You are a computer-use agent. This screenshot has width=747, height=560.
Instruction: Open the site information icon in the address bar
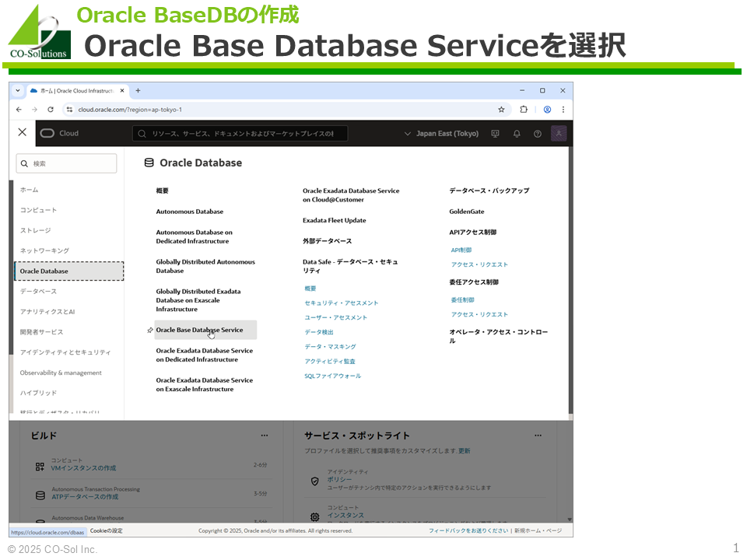pyautogui.click(x=69, y=110)
